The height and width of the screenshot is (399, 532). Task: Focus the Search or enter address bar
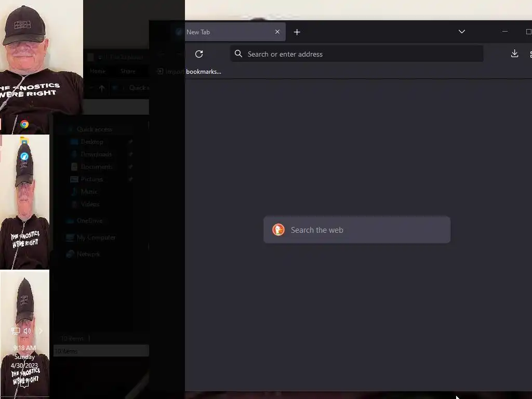(356, 54)
